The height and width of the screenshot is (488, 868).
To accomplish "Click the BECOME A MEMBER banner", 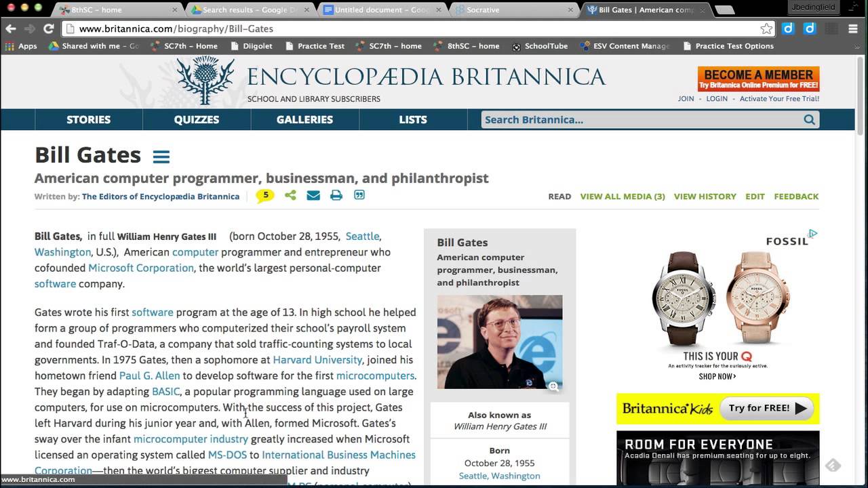I will click(x=758, y=79).
